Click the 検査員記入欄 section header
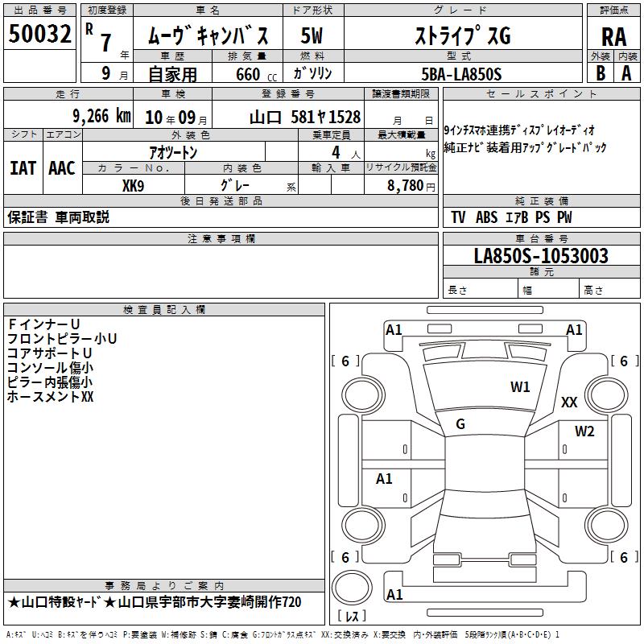 (x=164, y=310)
